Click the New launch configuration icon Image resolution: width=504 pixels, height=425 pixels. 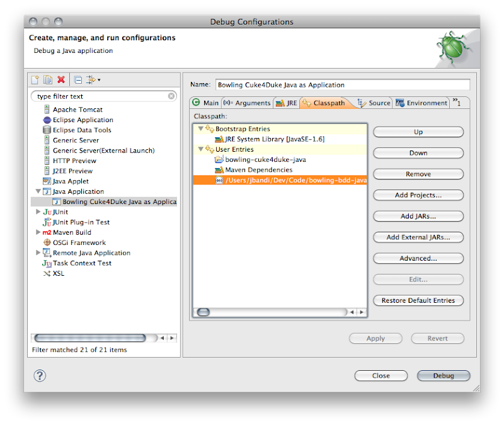point(35,80)
